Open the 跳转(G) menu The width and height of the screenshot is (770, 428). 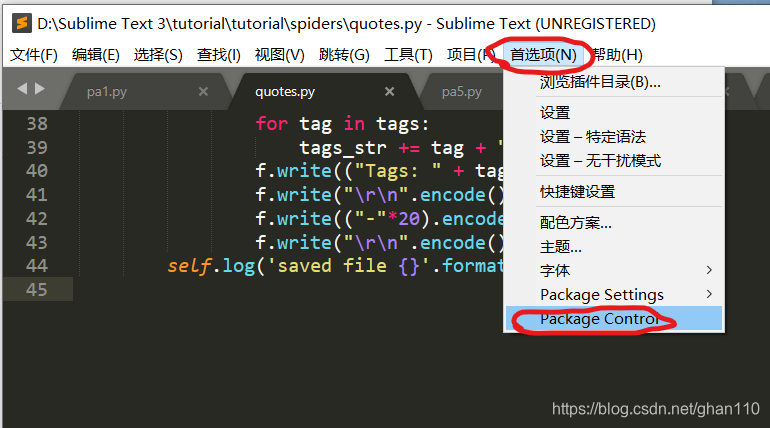click(344, 54)
